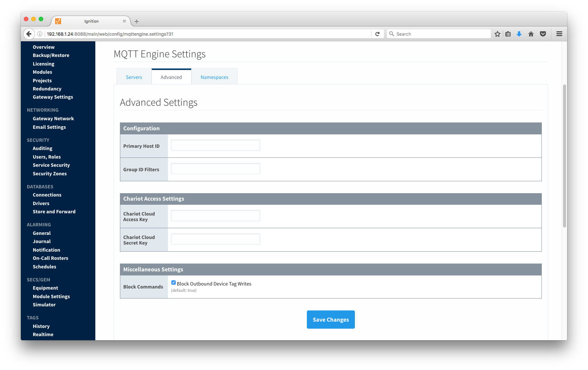Open Store and Forward page
This screenshot has height=370, width=588.
[54, 212]
